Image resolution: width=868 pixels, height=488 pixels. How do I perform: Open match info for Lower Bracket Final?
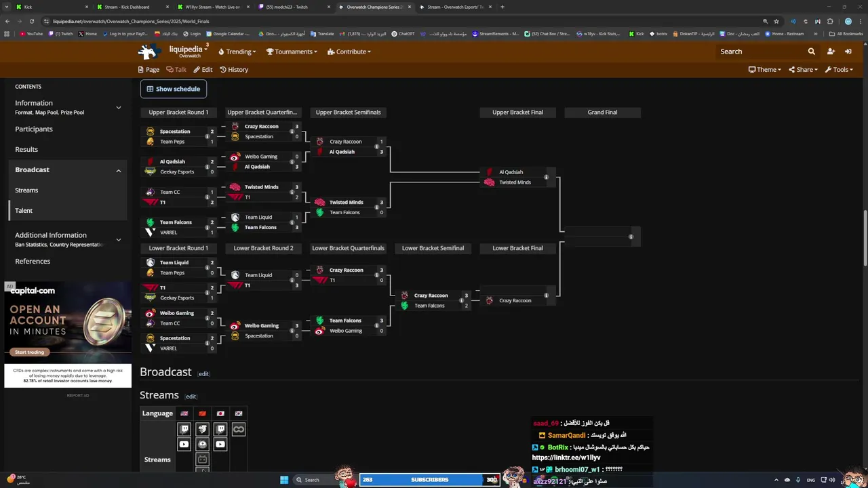click(546, 296)
